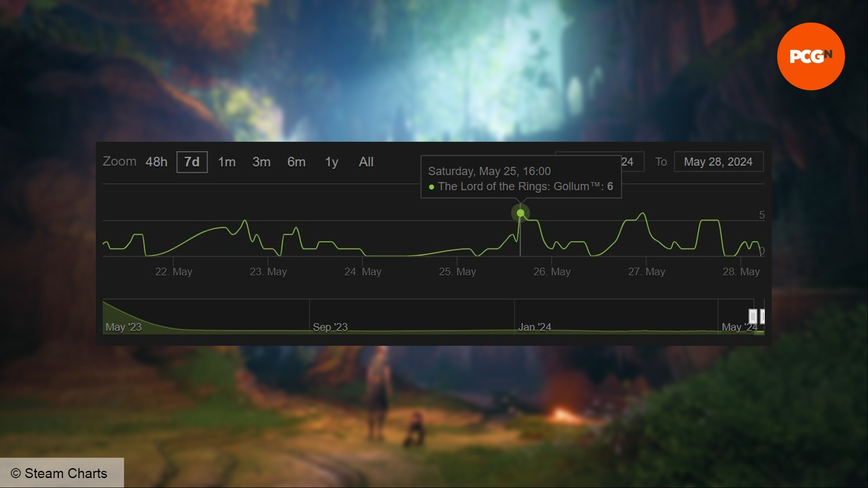
Task: Click the PCGN logo badge
Action: point(811,56)
